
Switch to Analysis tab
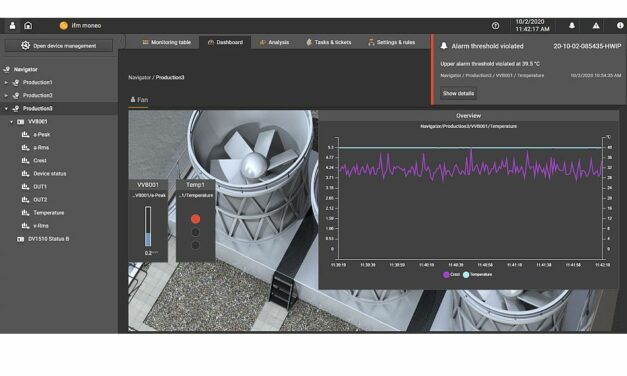click(x=274, y=42)
